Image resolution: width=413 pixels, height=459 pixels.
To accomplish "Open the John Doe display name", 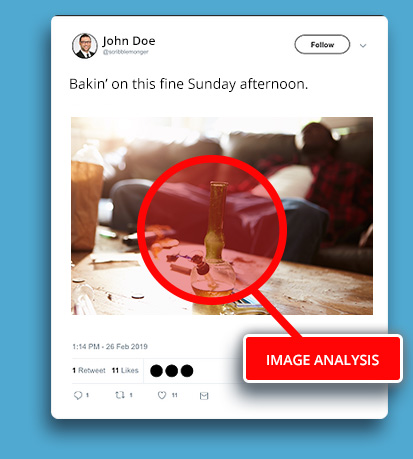I will click(x=129, y=41).
